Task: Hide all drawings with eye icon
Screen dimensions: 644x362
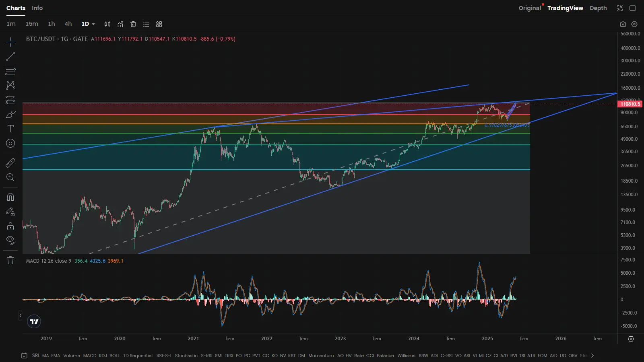Action: pyautogui.click(x=10, y=241)
